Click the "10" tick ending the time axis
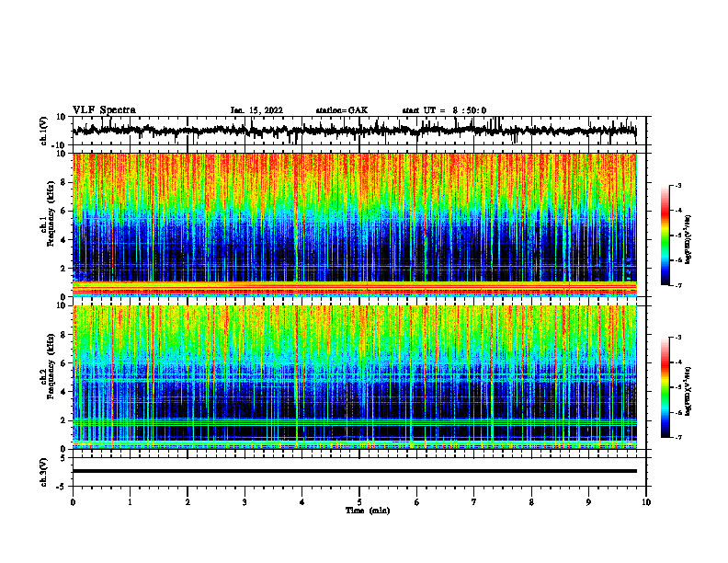Image resolution: width=728 pixels, height=563 pixels. pyautogui.click(x=646, y=502)
